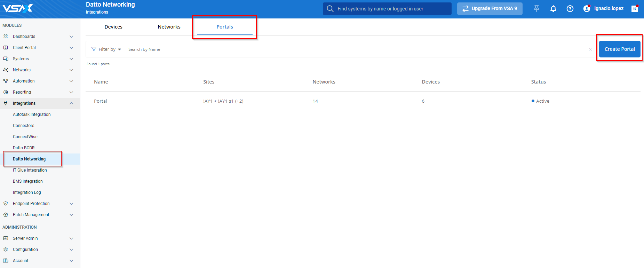Click the Create Portal button

(x=619, y=49)
